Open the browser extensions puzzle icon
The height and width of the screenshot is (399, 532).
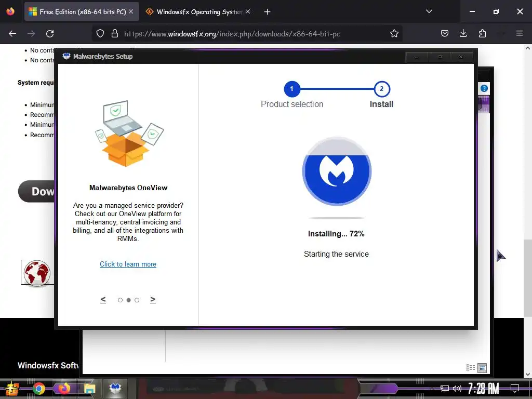[x=482, y=33]
